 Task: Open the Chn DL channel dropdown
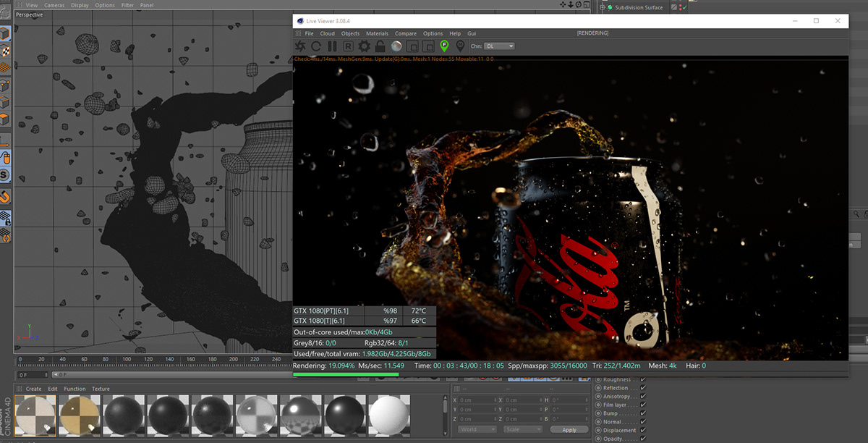coord(499,46)
